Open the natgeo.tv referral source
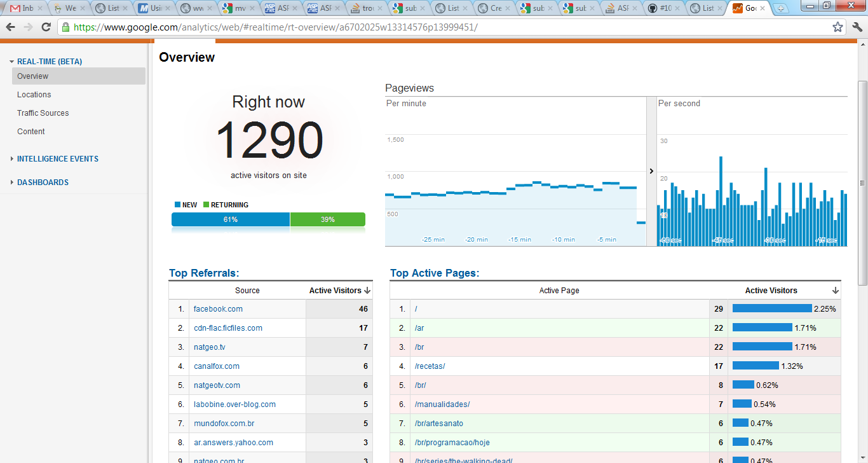The image size is (868, 463). pos(210,347)
